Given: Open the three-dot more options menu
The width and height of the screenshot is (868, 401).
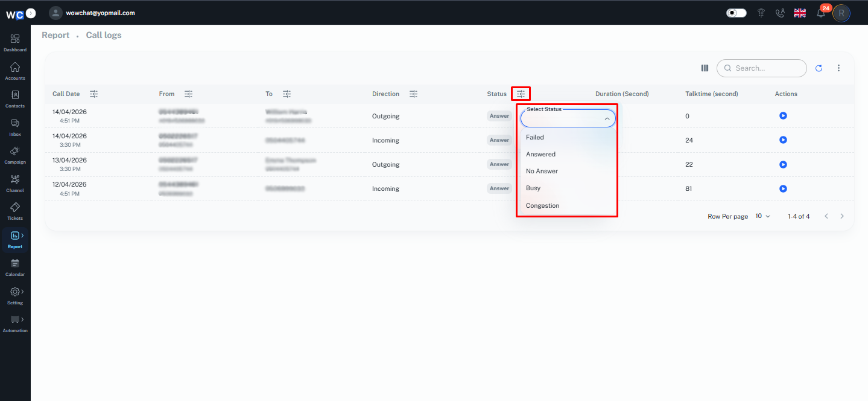Looking at the screenshot, I should point(838,68).
